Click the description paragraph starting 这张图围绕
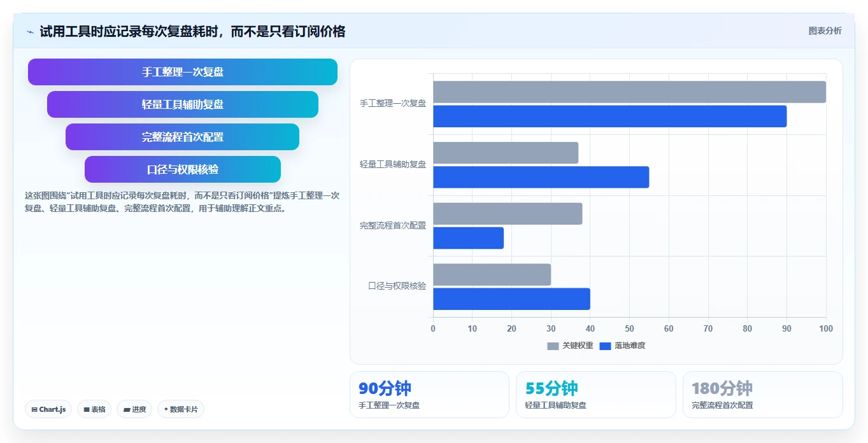This screenshot has height=443, width=868. click(x=182, y=202)
